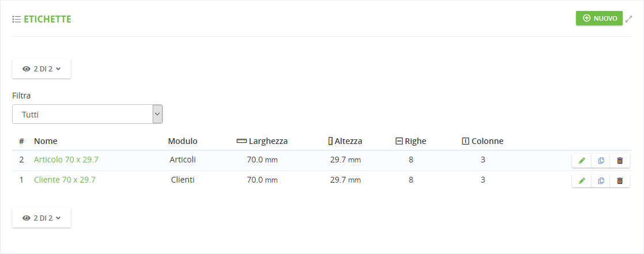Viewport: 644px width, 254px height.
Task: Open bottom '2 DI 2' visibility dropdown
Action: tap(41, 218)
